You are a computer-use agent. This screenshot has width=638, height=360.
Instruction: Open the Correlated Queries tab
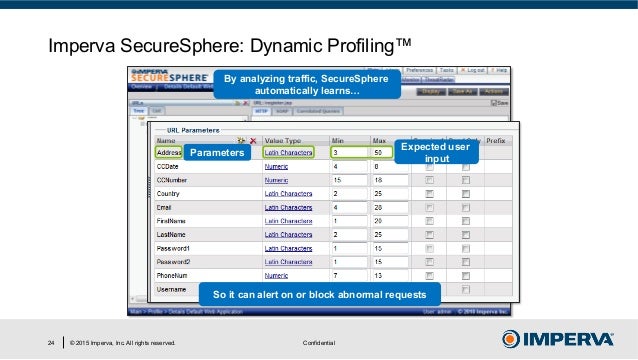(318, 111)
